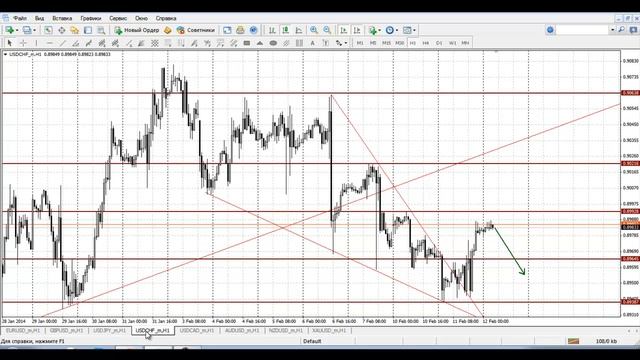Viewport: 640px width, 360px height.
Task: Expand the search field dropdown arrow
Action: (x=612, y=30)
